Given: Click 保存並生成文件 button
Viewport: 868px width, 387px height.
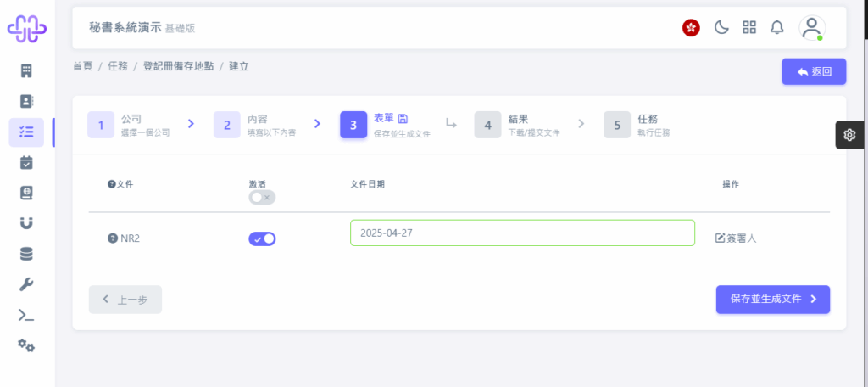Looking at the screenshot, I should (773, 300).
